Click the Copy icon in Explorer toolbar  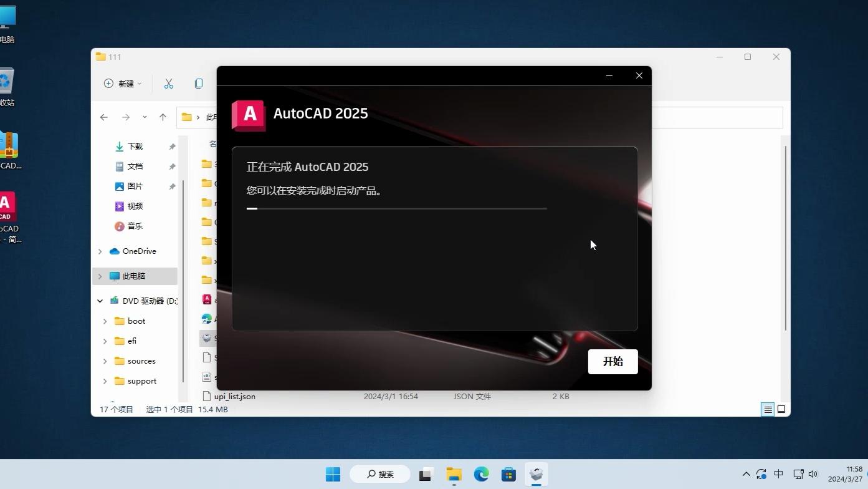tap(199, 84)
